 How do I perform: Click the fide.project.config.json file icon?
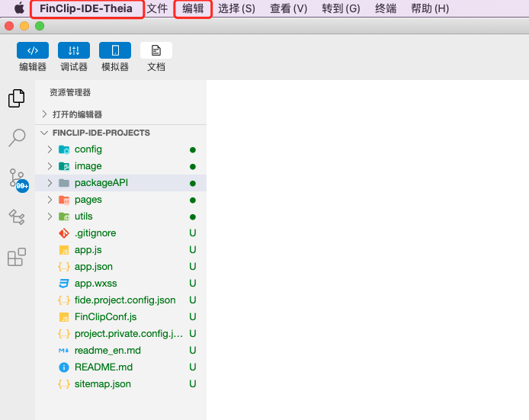click(x=64, y=300)
